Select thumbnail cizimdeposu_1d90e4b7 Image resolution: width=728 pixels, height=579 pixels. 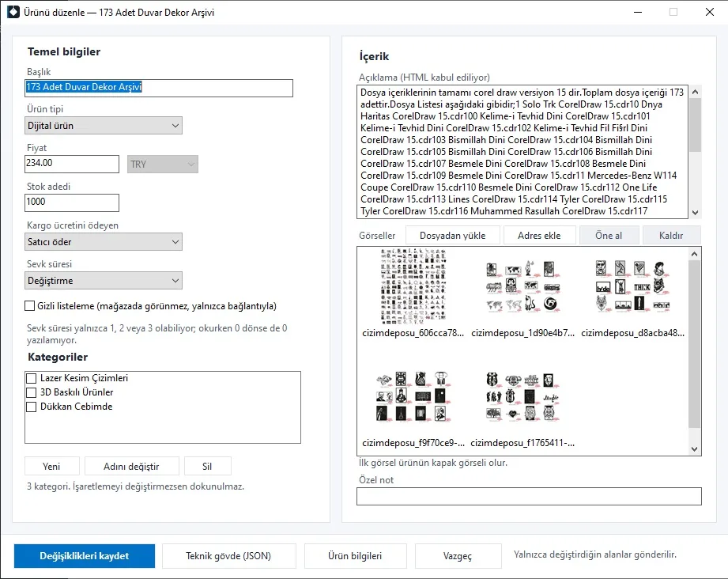522,293
